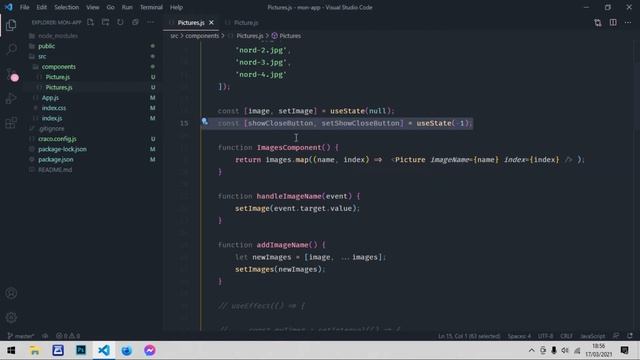Image resolution: width=640 pixels, height=360 pixels.
Task: Open the Extensions view
Action: pyautogui.click(x=11, y=122)
